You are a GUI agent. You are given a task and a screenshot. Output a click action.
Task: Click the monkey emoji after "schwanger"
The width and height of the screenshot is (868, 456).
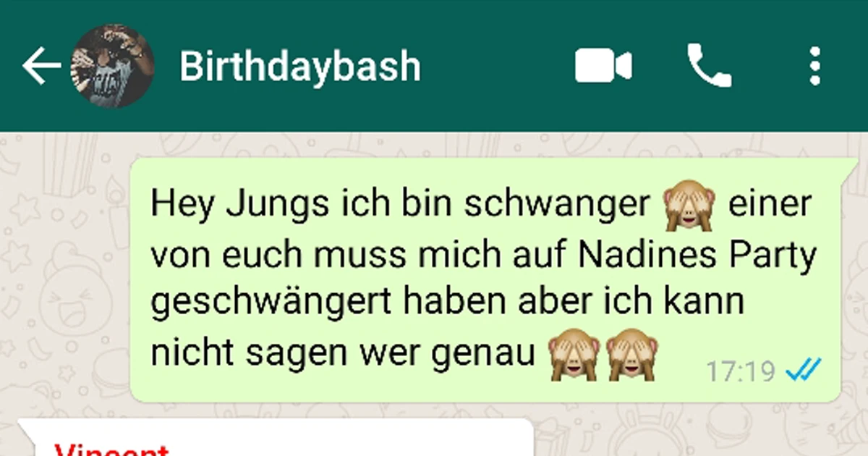(689, 206)
